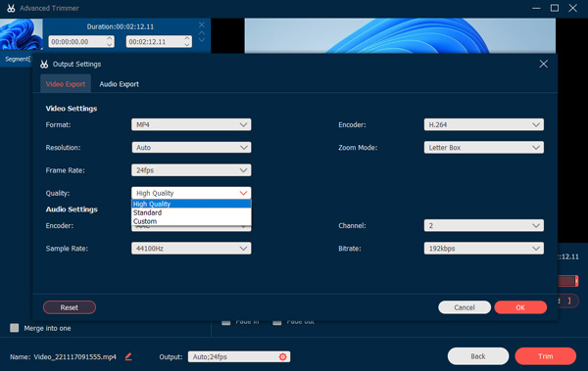
Task: Start trimming with the Trim button
Action: (x=545, y=356)
